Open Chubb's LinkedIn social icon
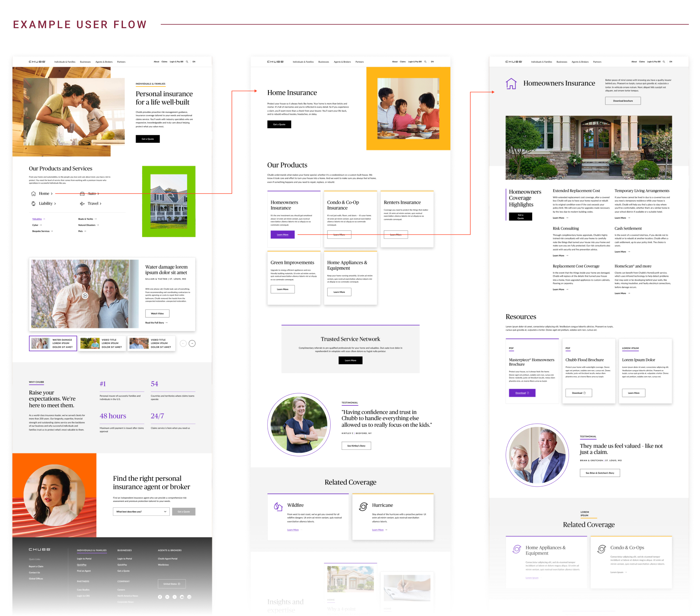This screenshot has width=700, height=616. 167,597
